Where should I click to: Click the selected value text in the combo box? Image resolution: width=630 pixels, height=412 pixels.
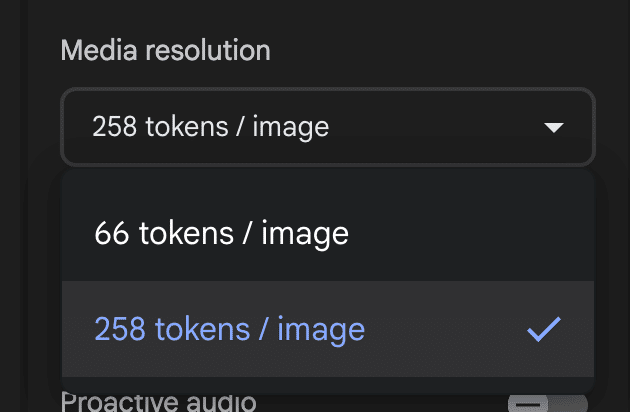[210, 127]
